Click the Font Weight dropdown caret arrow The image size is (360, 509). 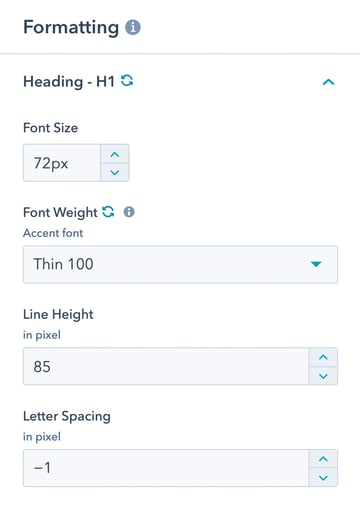click(316, 264)
